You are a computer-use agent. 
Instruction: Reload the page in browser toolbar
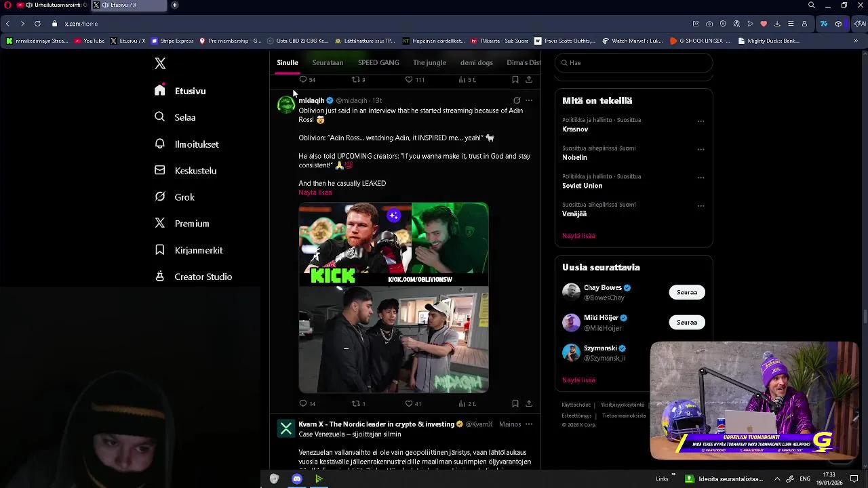click(x=37, y=24)
